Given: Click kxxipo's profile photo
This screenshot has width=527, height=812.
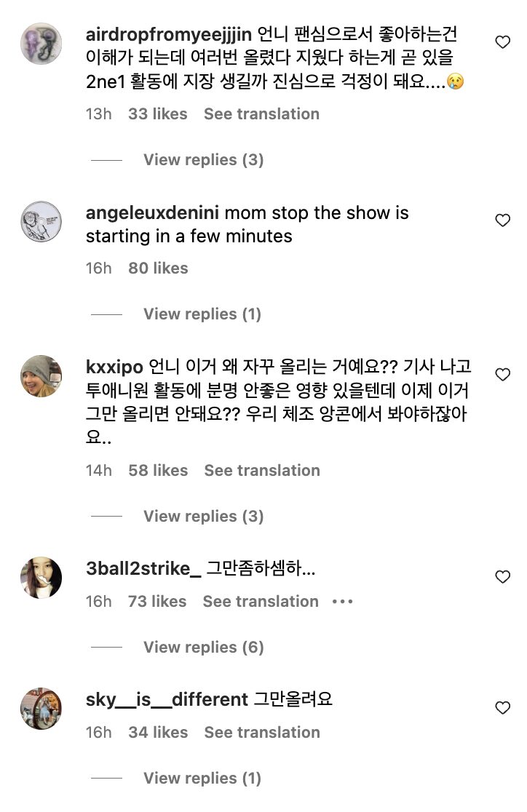Looking at the screenshot, I should tap(41, 375).
